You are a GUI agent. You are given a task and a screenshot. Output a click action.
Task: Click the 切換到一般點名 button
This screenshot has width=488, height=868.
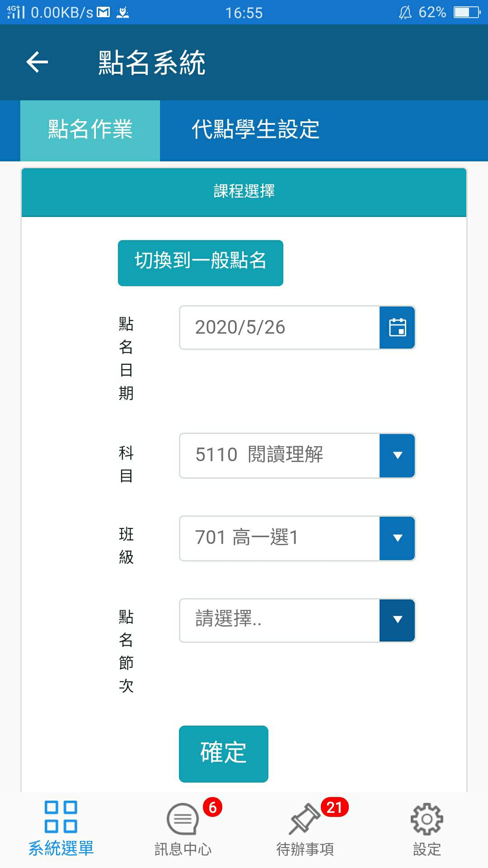point(201,263)
